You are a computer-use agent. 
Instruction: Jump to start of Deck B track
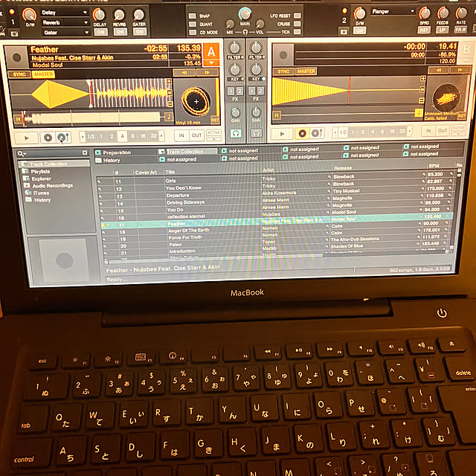pyautogui.click(x=277, y=115)
